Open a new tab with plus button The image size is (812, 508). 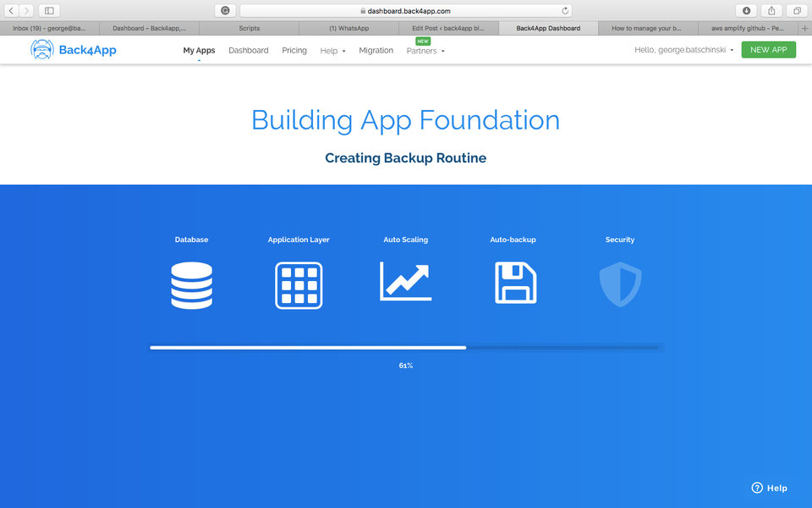point(804,29)
